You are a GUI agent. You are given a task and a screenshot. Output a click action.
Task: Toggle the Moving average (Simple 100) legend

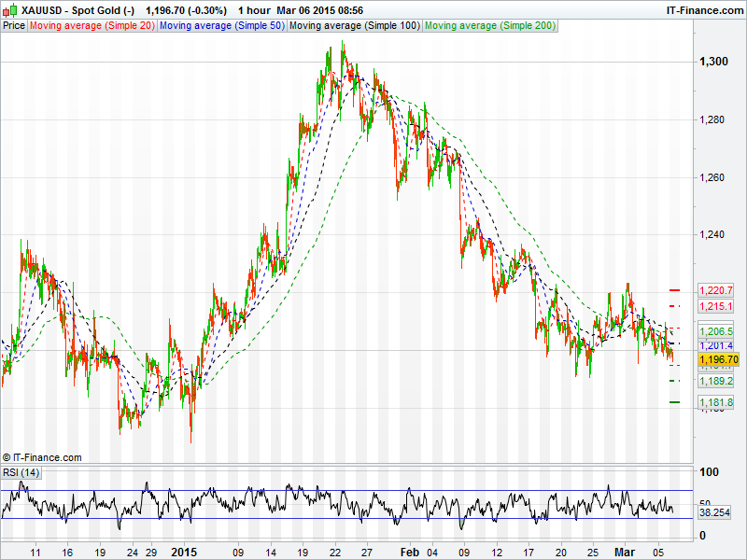tap(353, 26)
